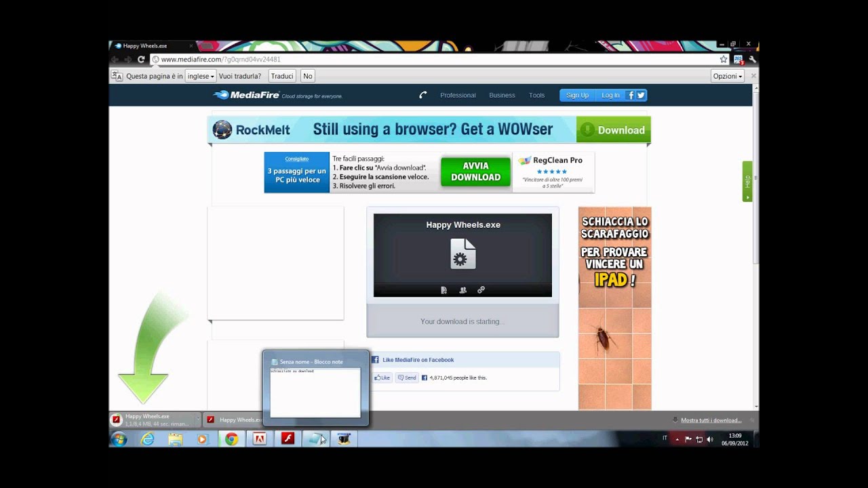Switch to Google Chrome on the taskbar

tap(231, 439)
